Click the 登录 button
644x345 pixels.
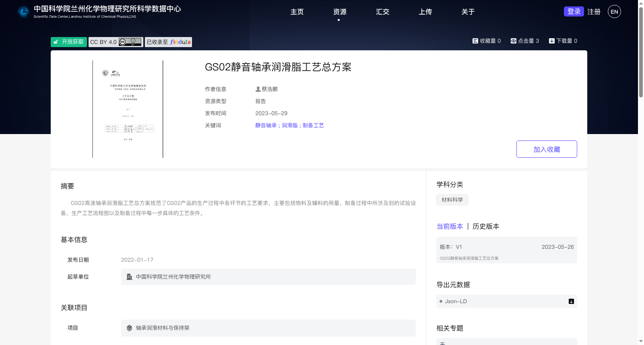tap(574, 11)
